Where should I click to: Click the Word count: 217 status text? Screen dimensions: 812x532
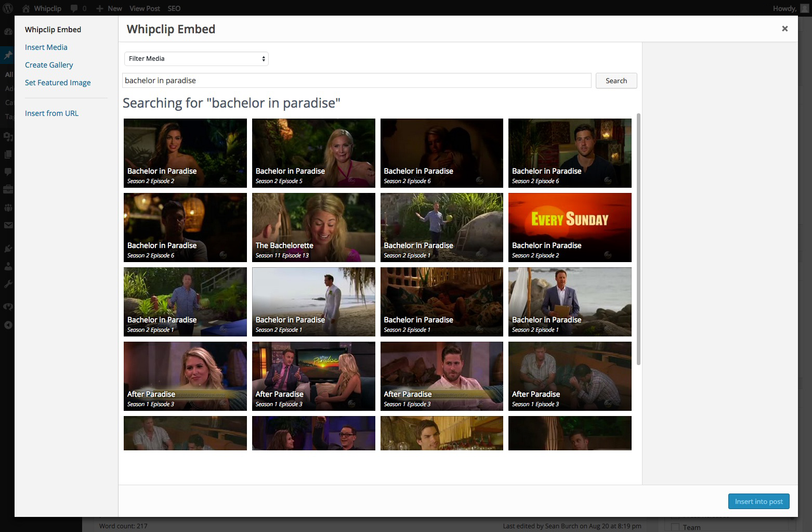pyautogui.click(x=123, y=526)
